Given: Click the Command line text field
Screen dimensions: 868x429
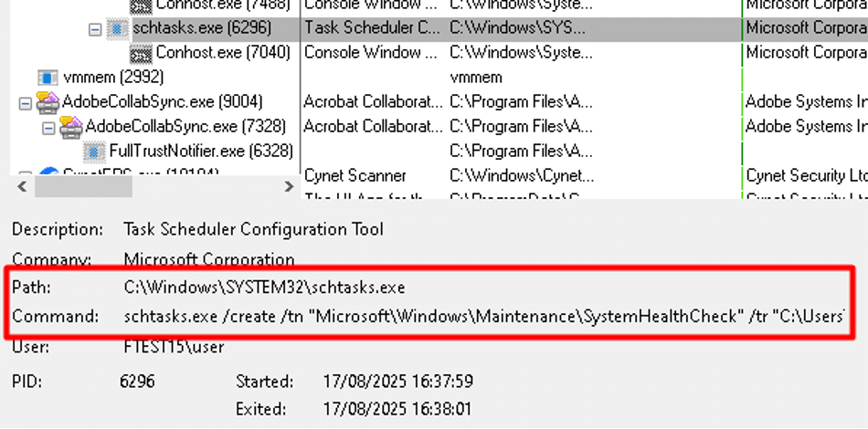Looking at the screenshot, I should click(x=484, y=317).
